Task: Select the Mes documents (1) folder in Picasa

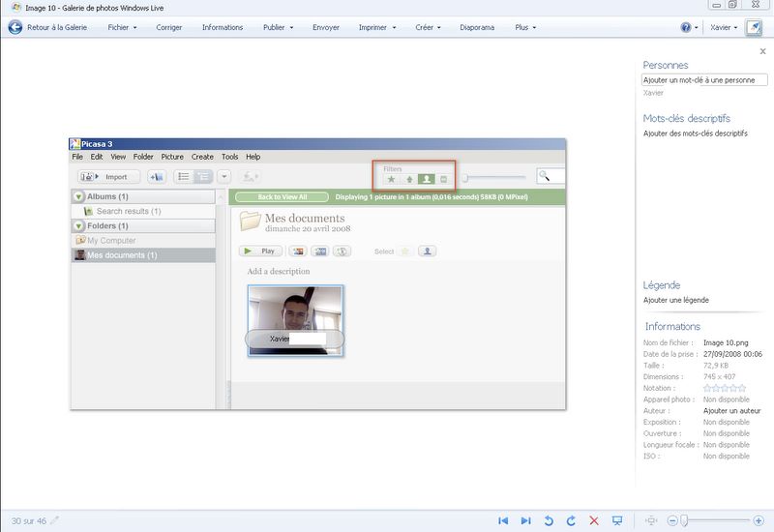Action: click(143, 255)
